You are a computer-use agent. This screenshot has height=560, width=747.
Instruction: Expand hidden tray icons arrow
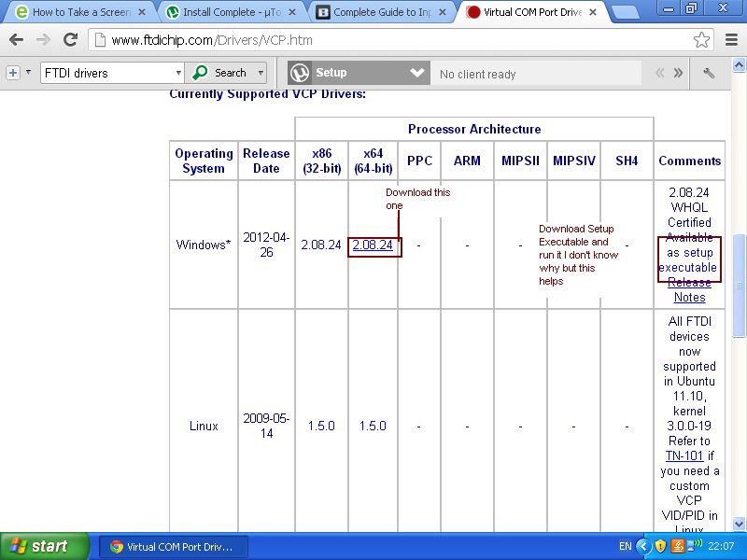coord(643,546)
